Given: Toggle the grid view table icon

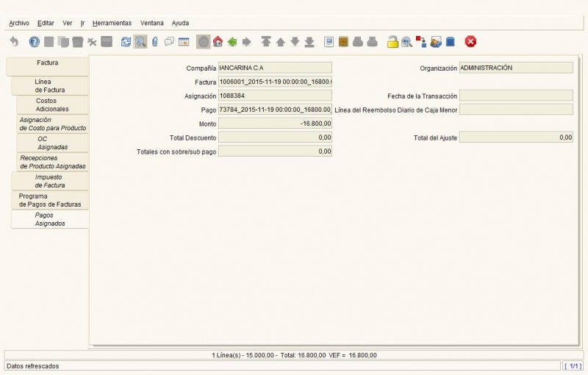Looking at the screenshot, I should pos(184,42).
